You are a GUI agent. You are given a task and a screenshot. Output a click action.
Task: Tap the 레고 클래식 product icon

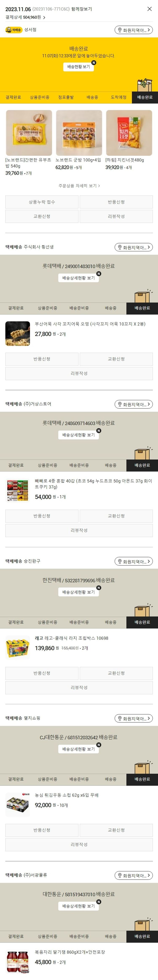click(x=17, y=648)
